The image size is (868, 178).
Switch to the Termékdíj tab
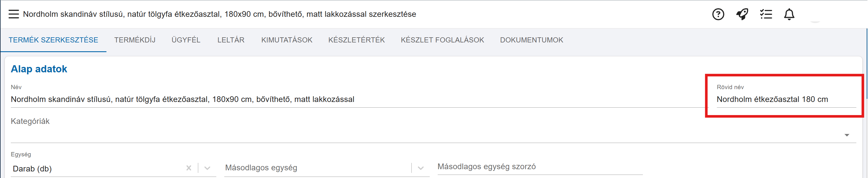coord(135,40)
